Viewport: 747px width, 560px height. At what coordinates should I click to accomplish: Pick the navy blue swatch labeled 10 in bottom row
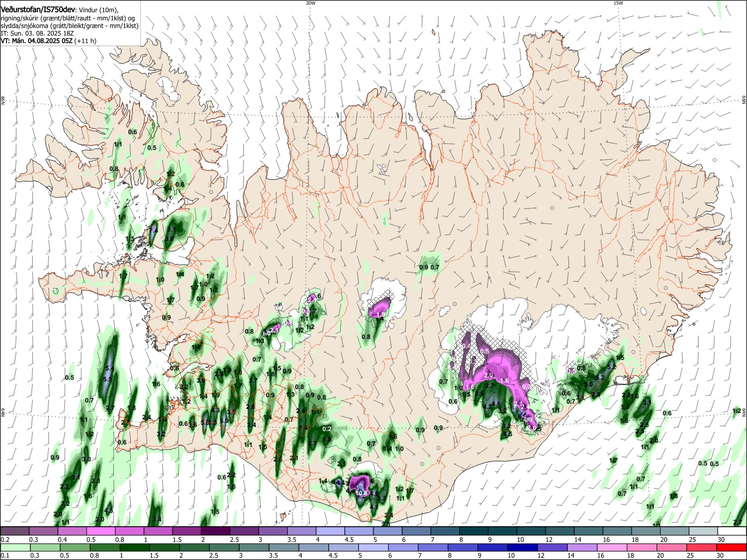522,547
